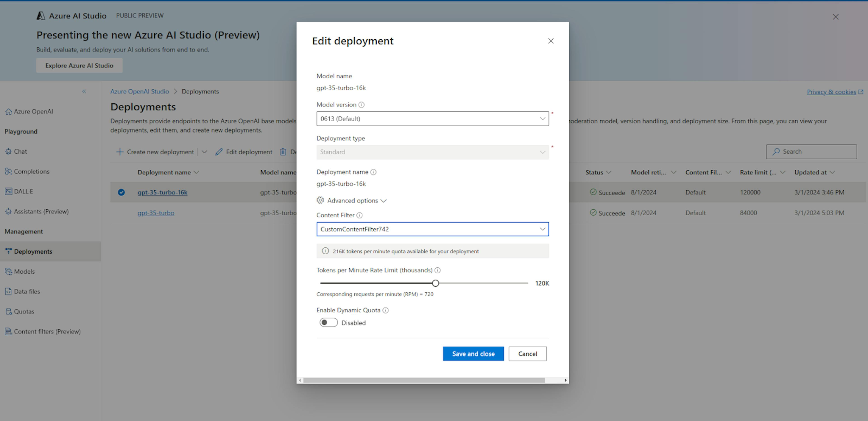Click the Save and close button
The width and height of the screenshot is (868, 421).
(x=473, y=354)
